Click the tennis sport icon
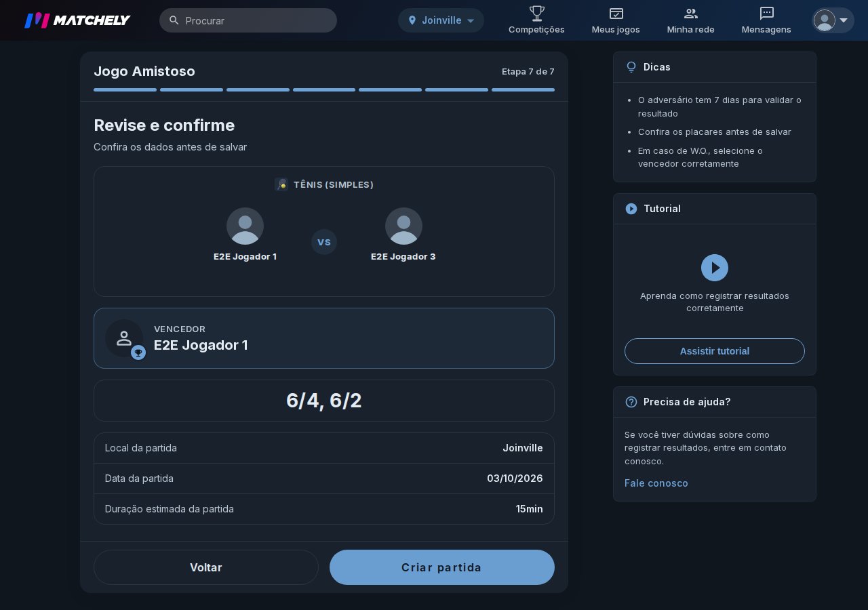Viewport: 868px width, 610px height. point(281,184)
